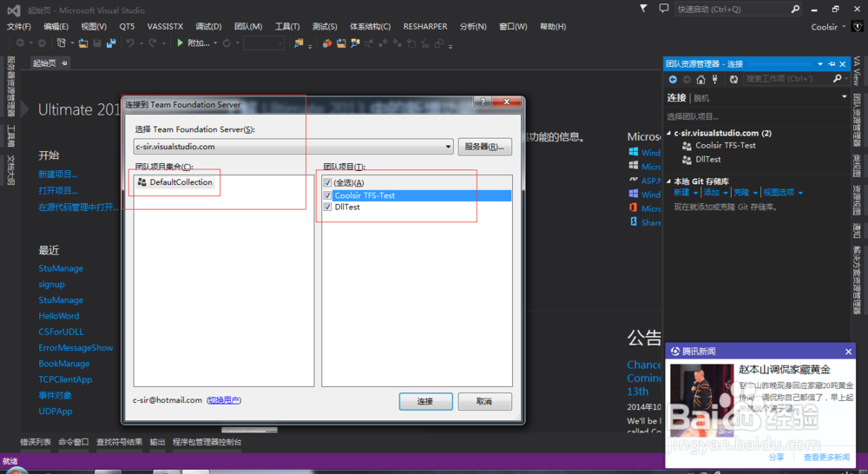
Task: Open the Team Explorer window options dropdown arrow
Action: (x=820, y=64)
